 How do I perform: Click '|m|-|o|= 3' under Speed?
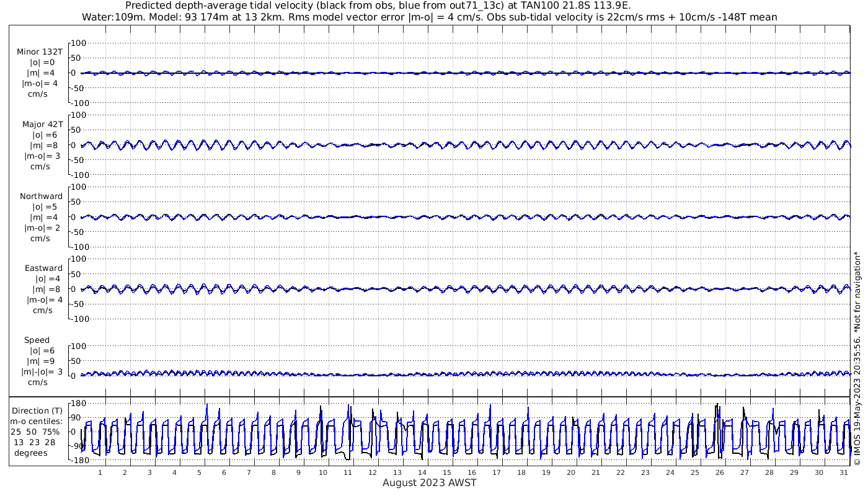[x=42, y=371]
